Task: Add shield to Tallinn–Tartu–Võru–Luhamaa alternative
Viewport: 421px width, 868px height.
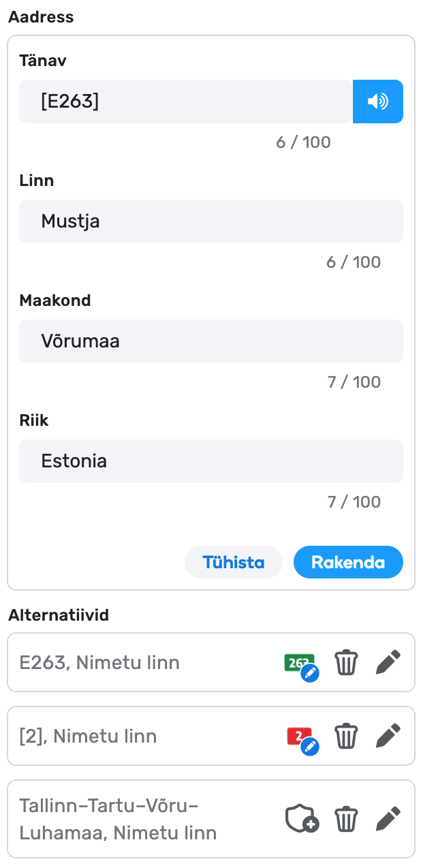Action: pos(301,819)
